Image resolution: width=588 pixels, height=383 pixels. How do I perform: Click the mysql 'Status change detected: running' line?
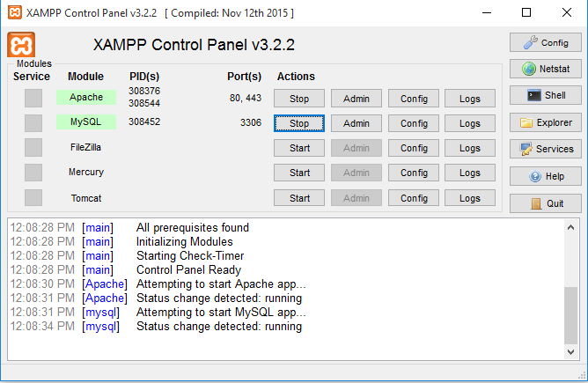coord(219,327)
